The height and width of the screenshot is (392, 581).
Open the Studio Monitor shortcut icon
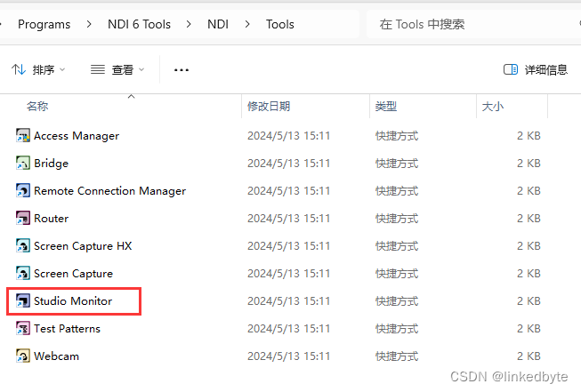pyautogui.click(x=23, y=300)
